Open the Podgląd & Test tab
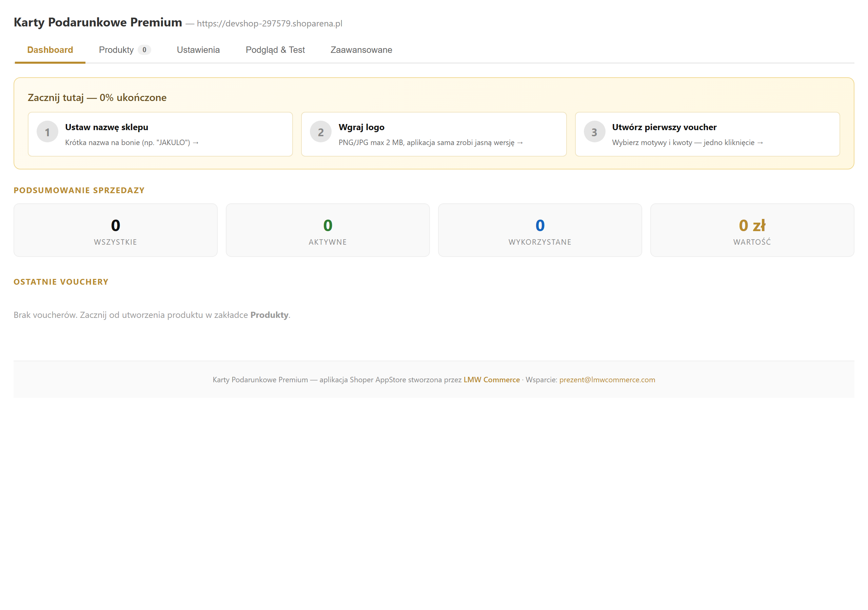868x610 pixels. click(x=275, y=50)
